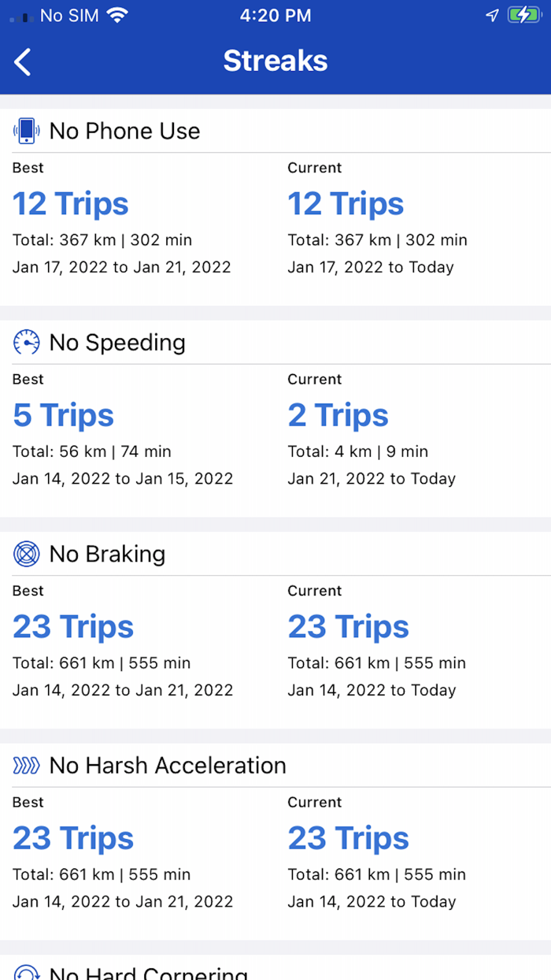
Task: Open the current No Braking 23 Trips streak
Action: (349, 626)
